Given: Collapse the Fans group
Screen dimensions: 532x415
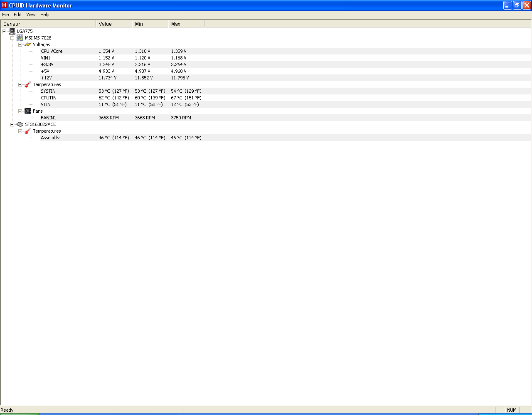Looking at the screenshot, I should click(20, 111).
